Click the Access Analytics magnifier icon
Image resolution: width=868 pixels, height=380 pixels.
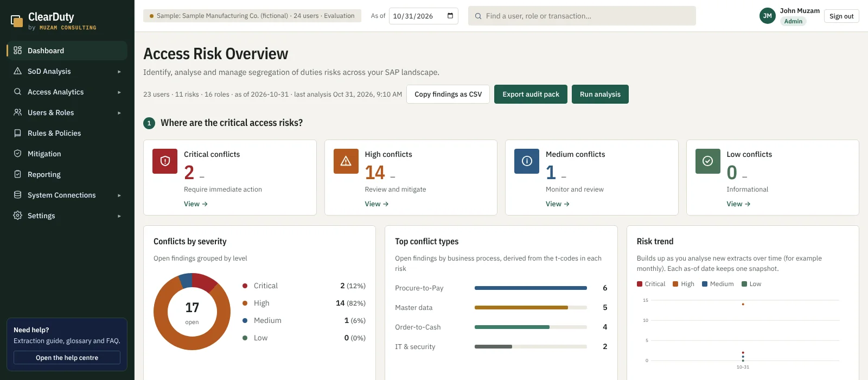coord(17,92)
